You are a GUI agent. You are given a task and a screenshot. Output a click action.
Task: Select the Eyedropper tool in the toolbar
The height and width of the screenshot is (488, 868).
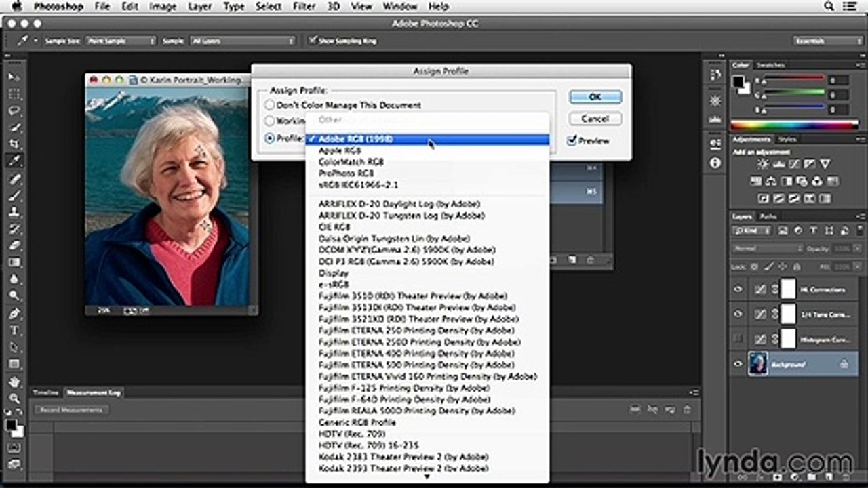pos(14,161)
